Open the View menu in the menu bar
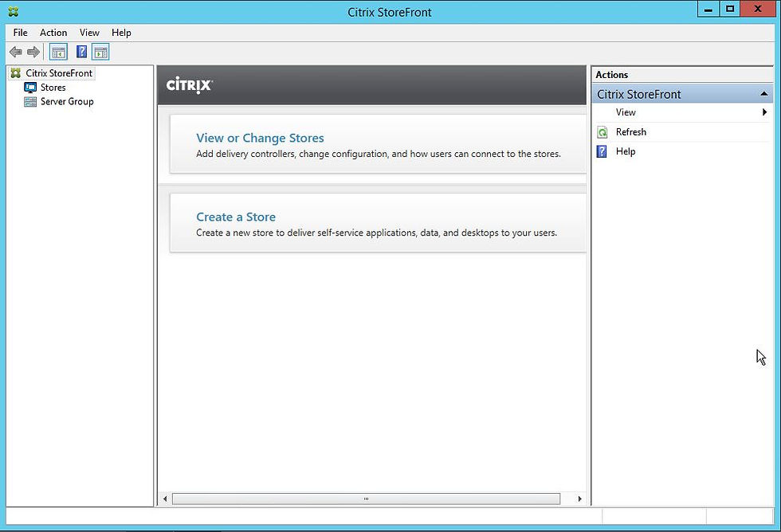This screenshot has width=781, height=532. pyautogui.click(x=89, y=33)
